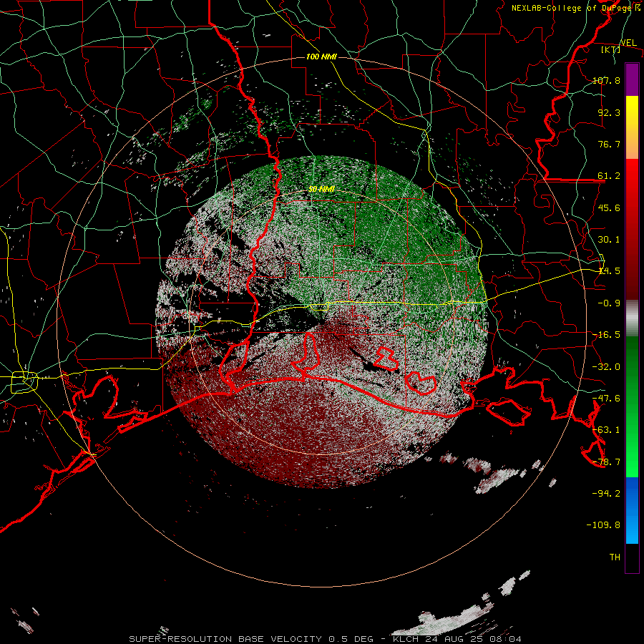Screen dimensions: 644x644
Task: Click the 61.2 velocity scale value
Action: point(609,176)
